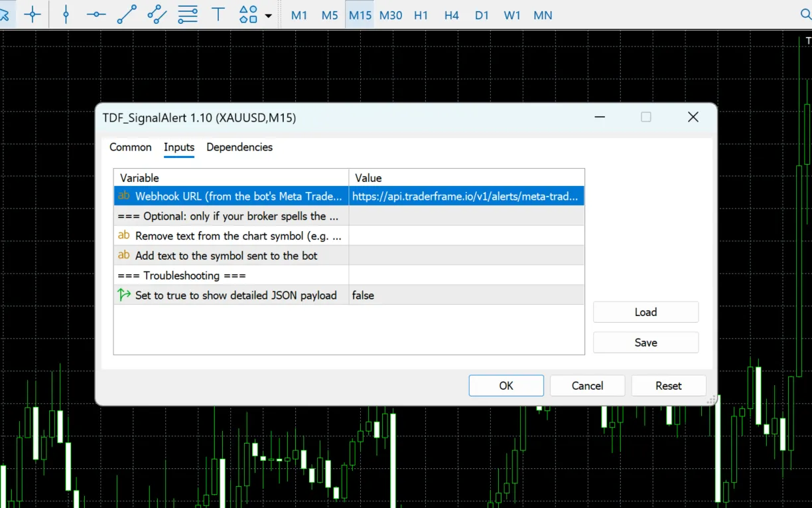Select the horizontal line drawing tool

[x=96, y=15]
